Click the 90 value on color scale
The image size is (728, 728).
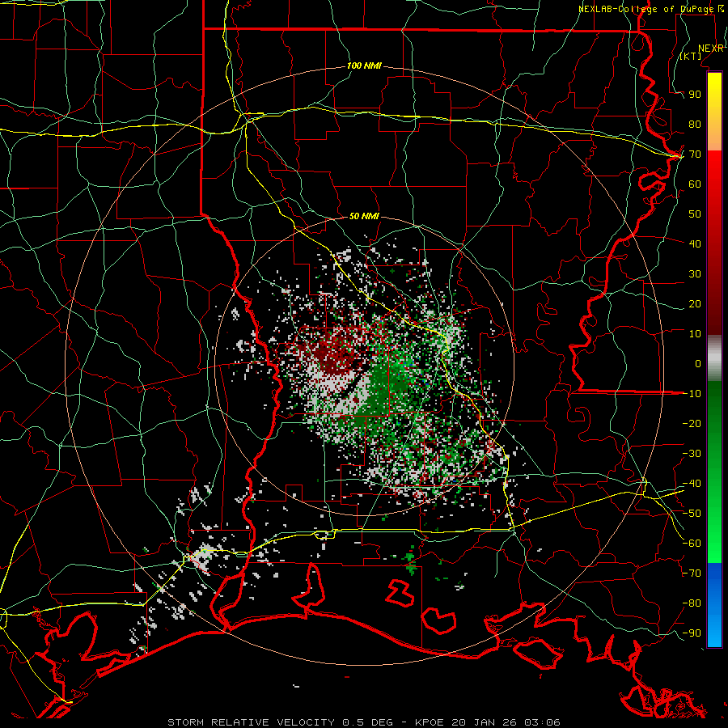click(695, 95)
